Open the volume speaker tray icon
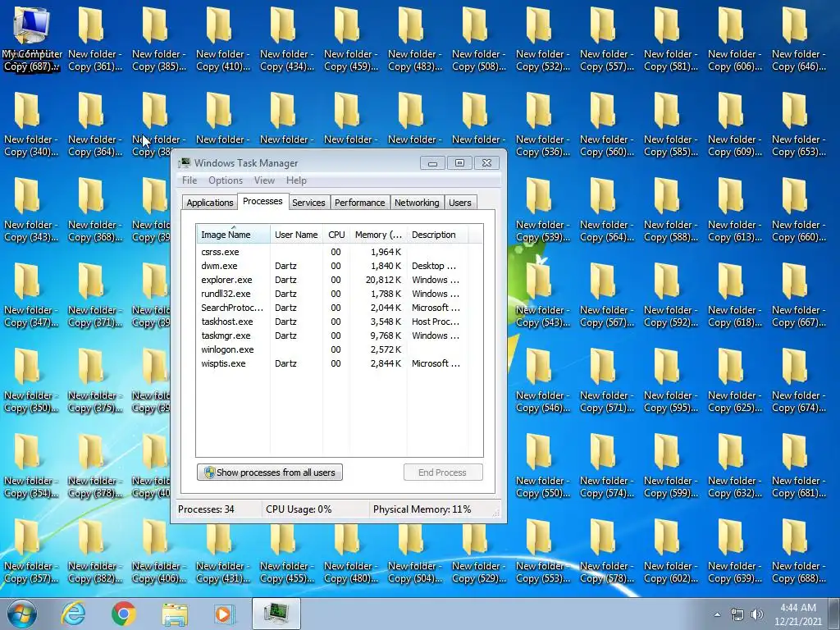Image resolution: width=840 pixels, height=630 pixels. pyautogui.click(x=757, y=614)
